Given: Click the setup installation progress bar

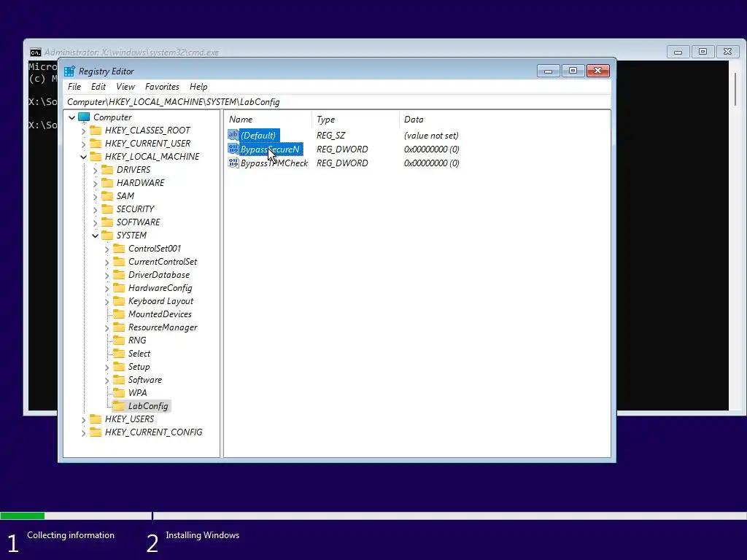Looking at the screenshot, I should pyautogui.click(x=373, y=516).
